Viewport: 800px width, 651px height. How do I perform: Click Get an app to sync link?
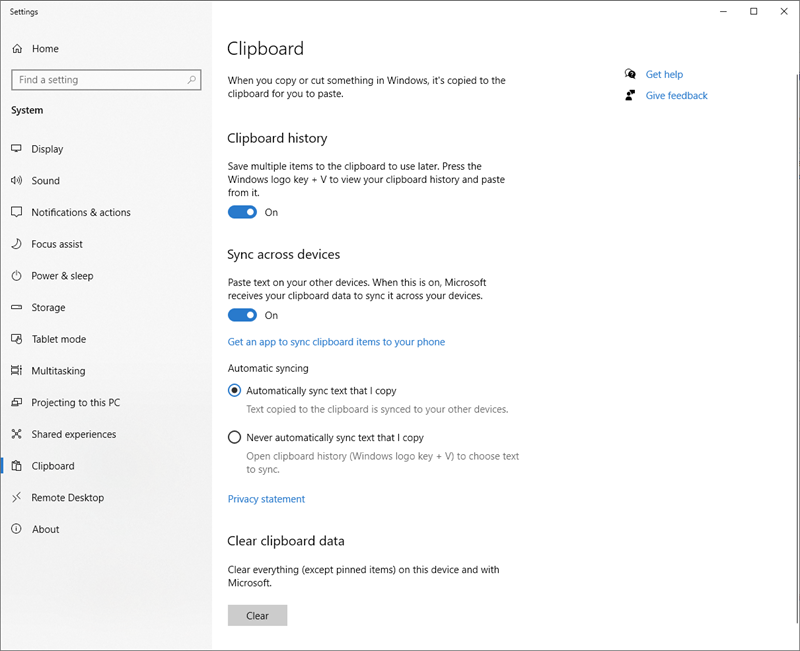click(336, 342)
